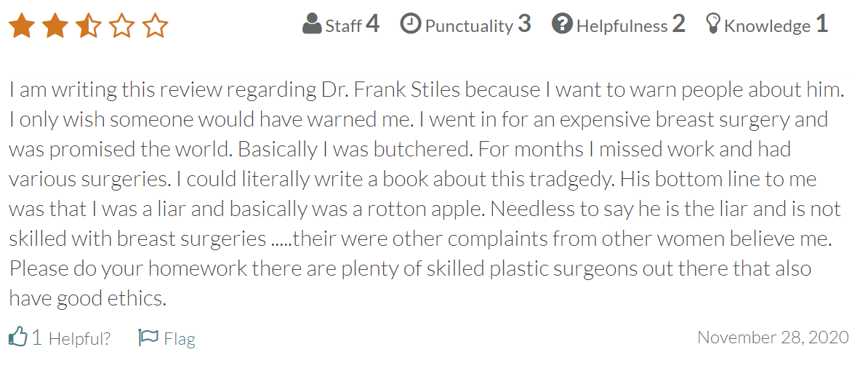Click the first filled star
This screenshot has height=376, width=868.
click(x=21, y=26)
